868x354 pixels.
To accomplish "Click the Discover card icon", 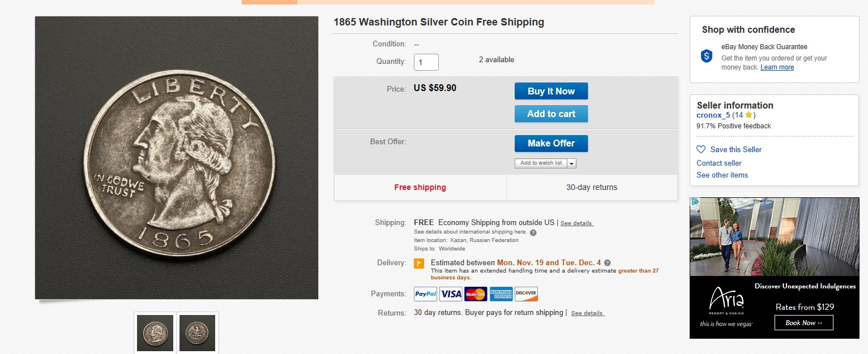I will point(526,294).
